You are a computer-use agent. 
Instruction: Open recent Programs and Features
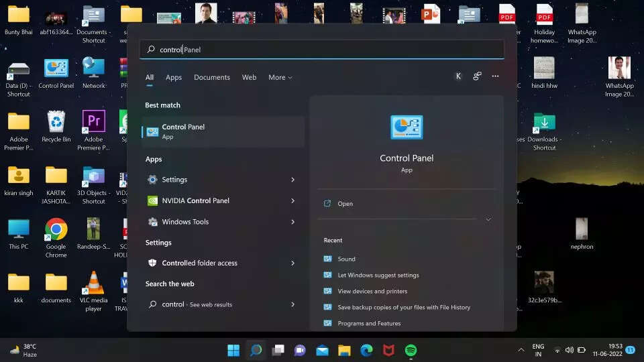click(x=362, y=323)
